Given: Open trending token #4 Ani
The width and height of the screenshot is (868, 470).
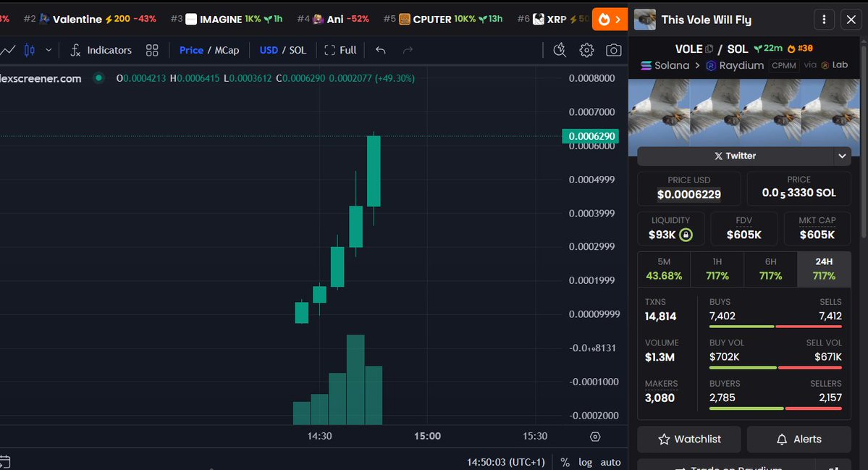Looking at the screenshot, I should tap(333, 19).
